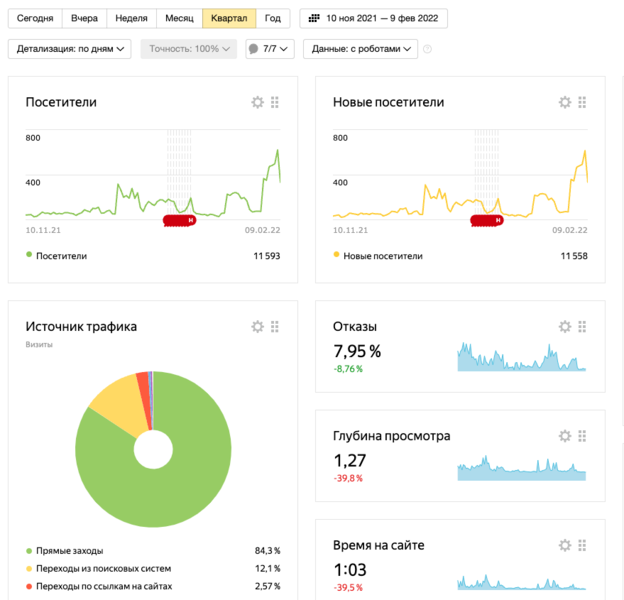Switch to the Год period tab
The image size is (624, 600).
[x=272, y=18]
